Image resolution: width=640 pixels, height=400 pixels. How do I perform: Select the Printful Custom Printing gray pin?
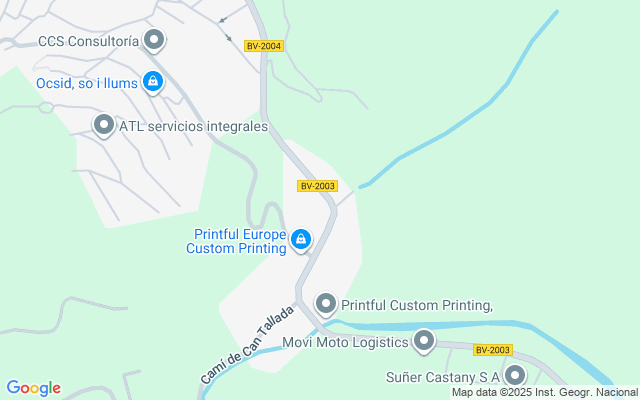325,304
